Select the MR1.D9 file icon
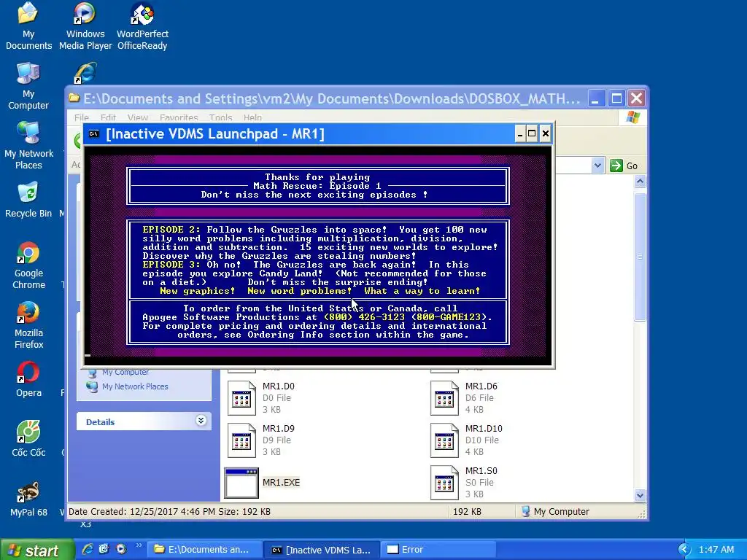The image size is (747, 560). point(241,440)
